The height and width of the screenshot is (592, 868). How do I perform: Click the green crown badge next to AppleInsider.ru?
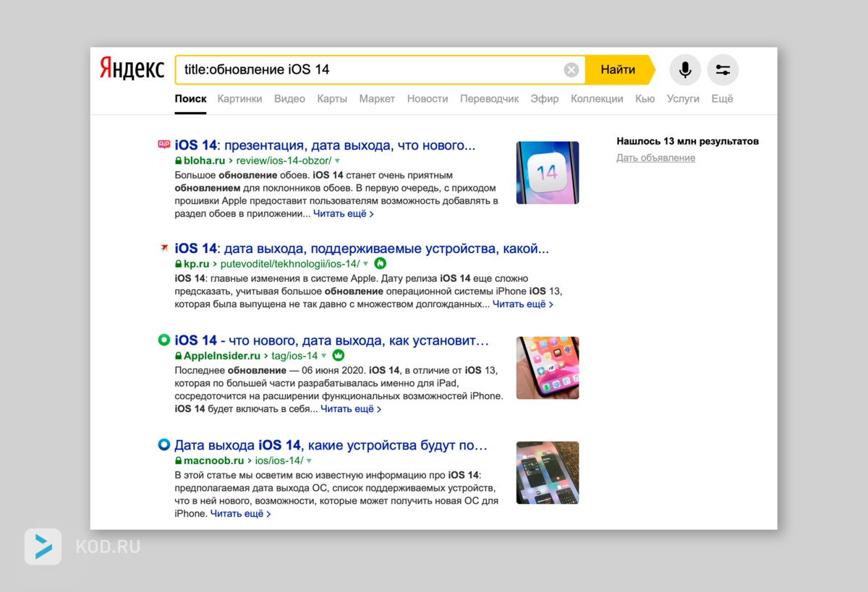tap(338, 356)
